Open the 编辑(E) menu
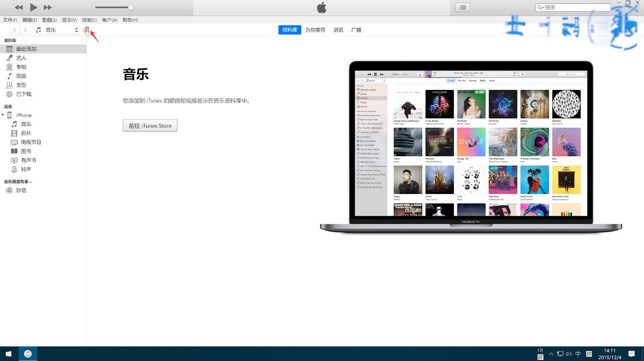Image resolution: width=644 pixels, height=361 pixels. click(x=30, y=20)
